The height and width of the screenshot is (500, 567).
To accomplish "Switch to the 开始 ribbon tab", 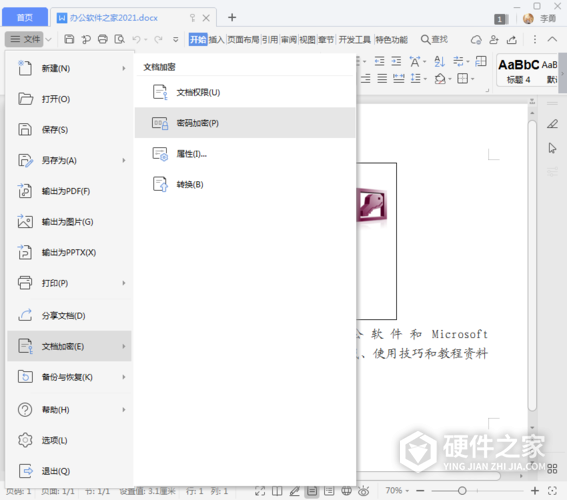I will 198,39.
